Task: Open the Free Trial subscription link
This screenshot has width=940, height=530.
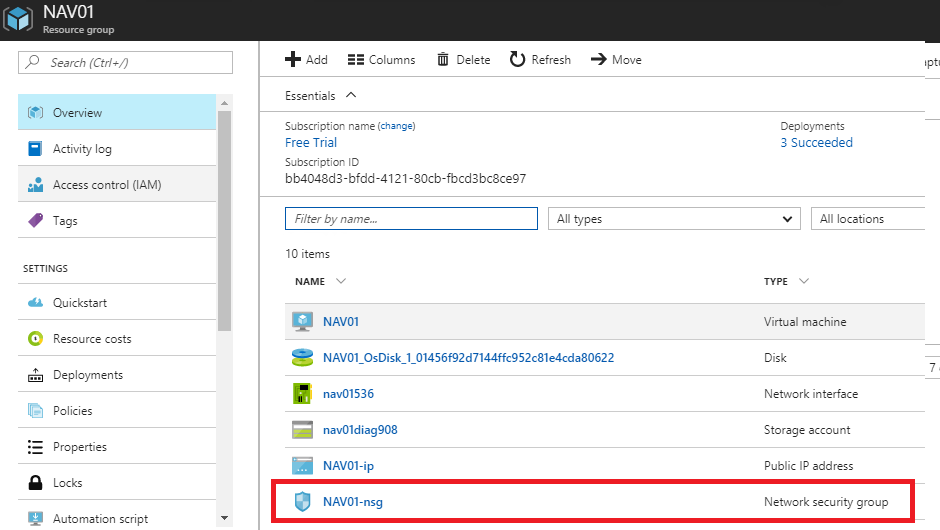Action: point(311,143)
